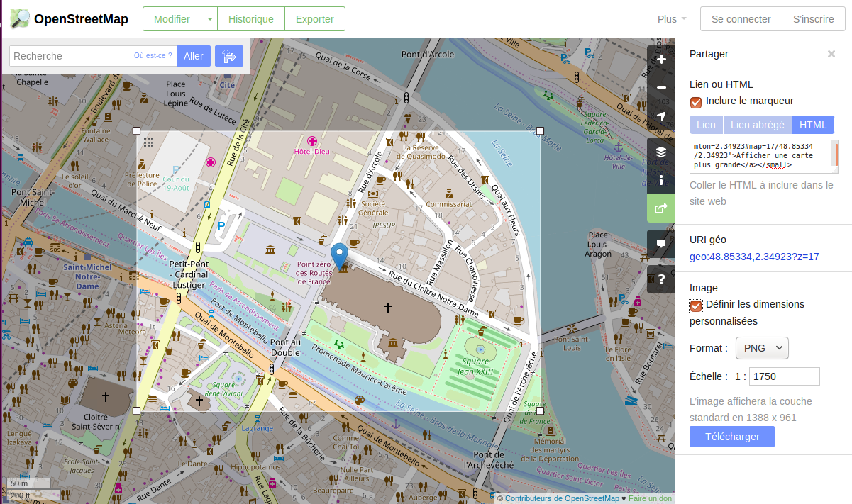Click the zoom out minus icon
Screen dimensions: 852x504
pos(661,88)
